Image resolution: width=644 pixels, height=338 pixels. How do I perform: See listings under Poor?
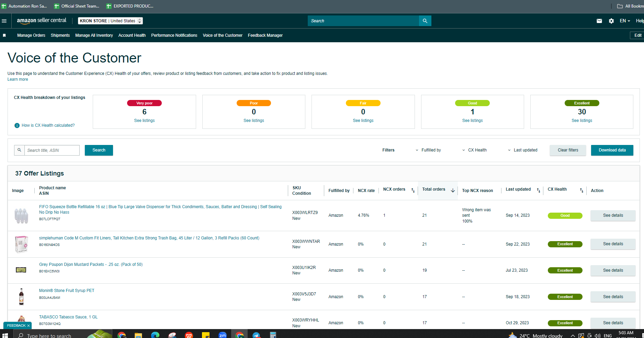[x=254, y=121]
